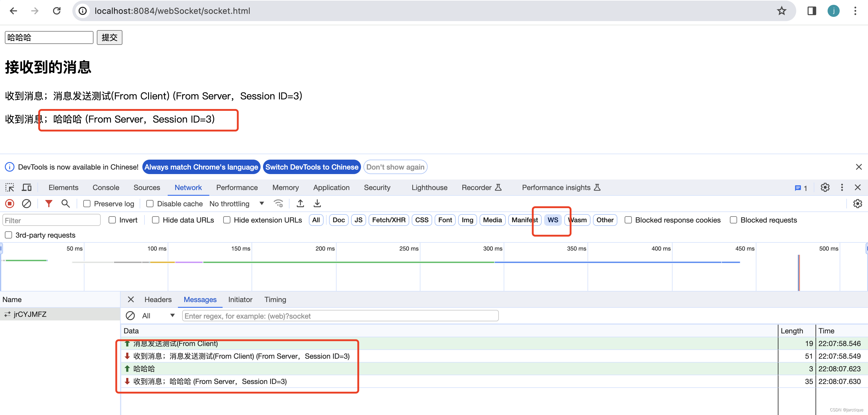Screen dimensions: 868x415
Task: Select the inspect element tool
Action: click(x=10, y=188)
